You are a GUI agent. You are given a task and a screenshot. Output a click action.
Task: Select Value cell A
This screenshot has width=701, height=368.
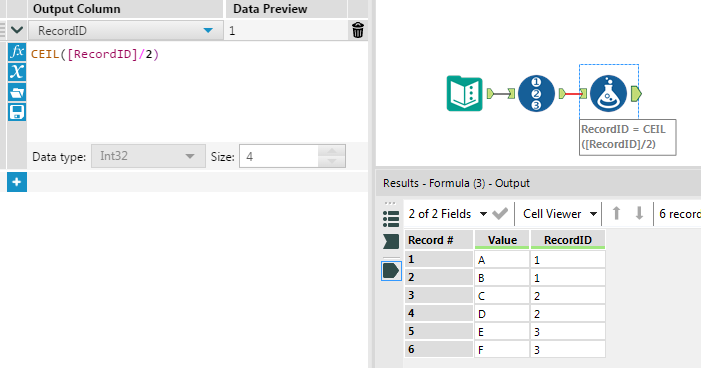point(502,260)
